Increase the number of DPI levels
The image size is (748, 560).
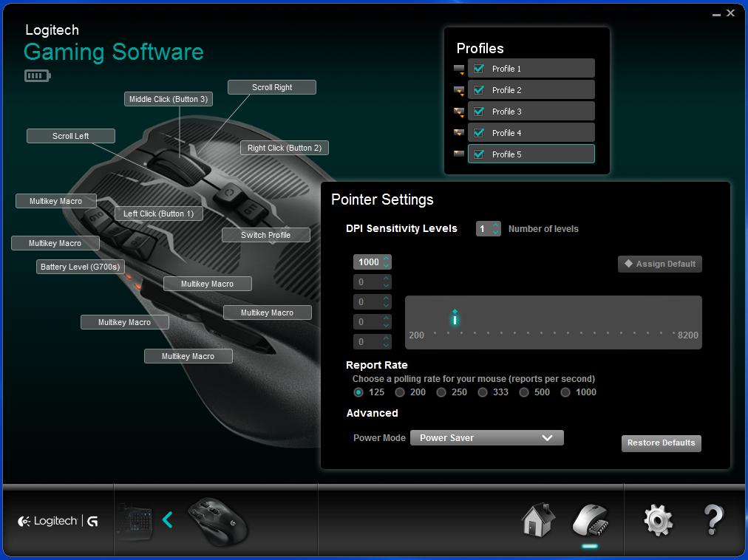[496, 225]
